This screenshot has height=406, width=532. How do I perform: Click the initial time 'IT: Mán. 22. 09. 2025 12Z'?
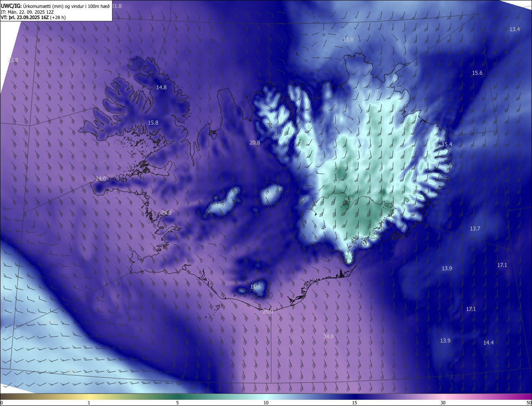[28, 12]
